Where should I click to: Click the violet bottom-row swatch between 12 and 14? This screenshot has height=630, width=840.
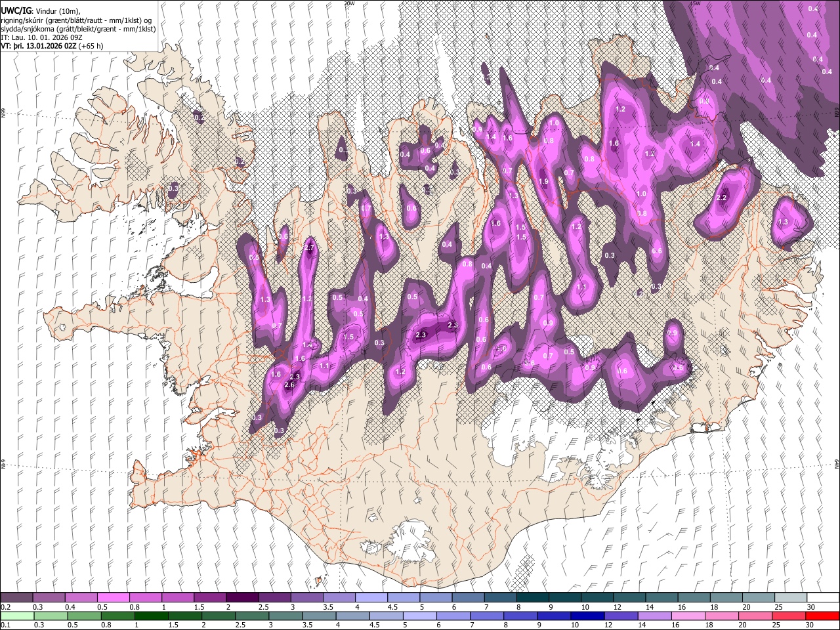tap(621, 616)
